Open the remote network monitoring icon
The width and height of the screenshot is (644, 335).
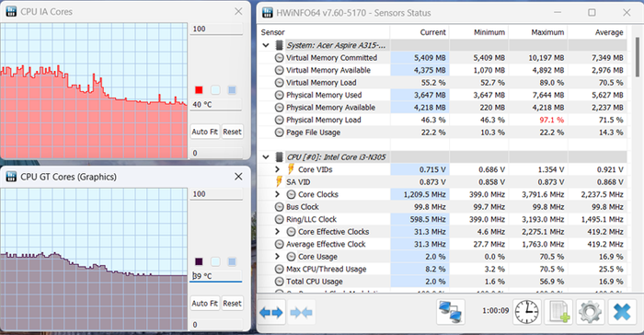(x=451, y=312)
